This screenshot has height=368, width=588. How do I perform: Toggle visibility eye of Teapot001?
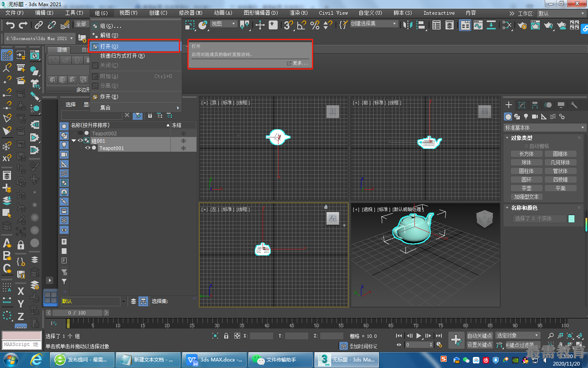pyautogui.click(x=88, y=148)
